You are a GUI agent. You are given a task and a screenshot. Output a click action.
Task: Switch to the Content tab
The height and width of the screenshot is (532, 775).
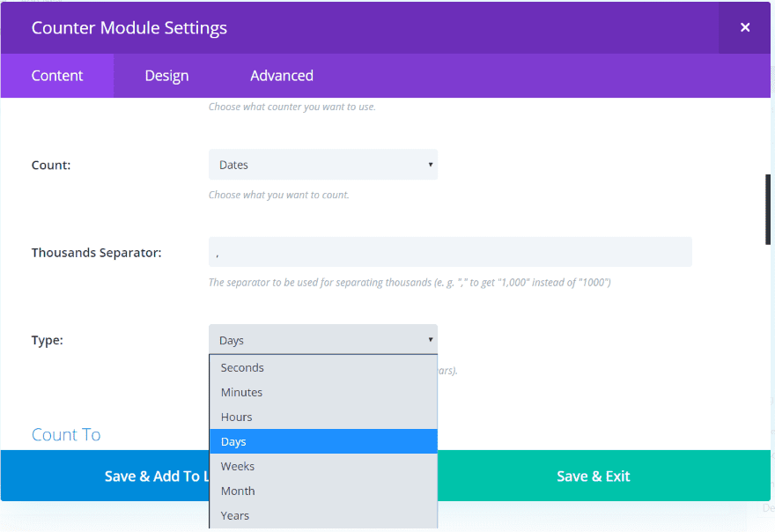57,76
